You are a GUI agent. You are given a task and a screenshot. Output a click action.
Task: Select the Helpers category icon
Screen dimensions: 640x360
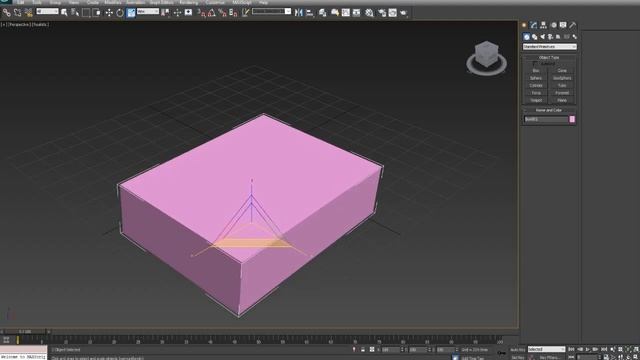tap(558, 37)
